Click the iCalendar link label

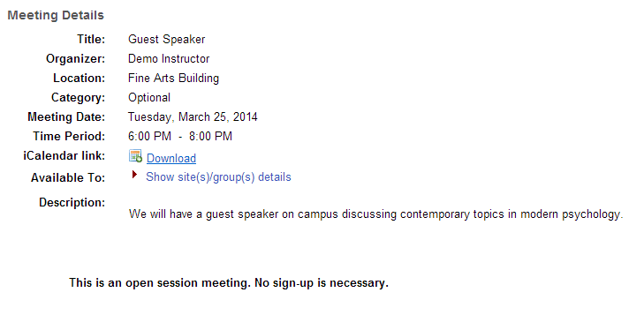click(64, 156)
